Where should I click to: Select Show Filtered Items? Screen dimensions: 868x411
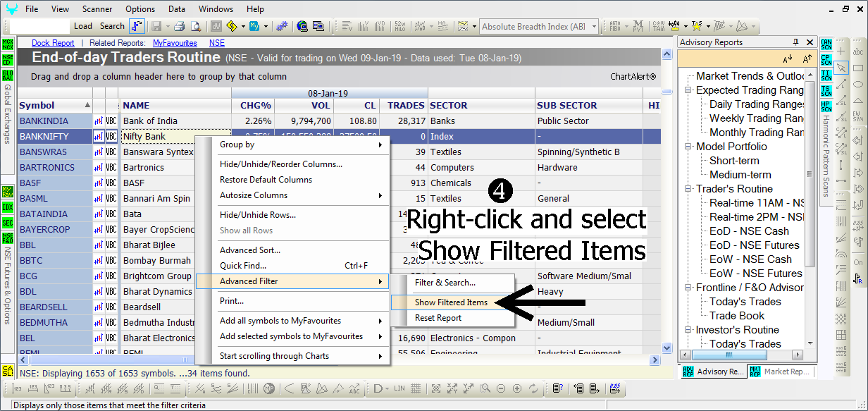pyautogui.click(x=453, y=302)
